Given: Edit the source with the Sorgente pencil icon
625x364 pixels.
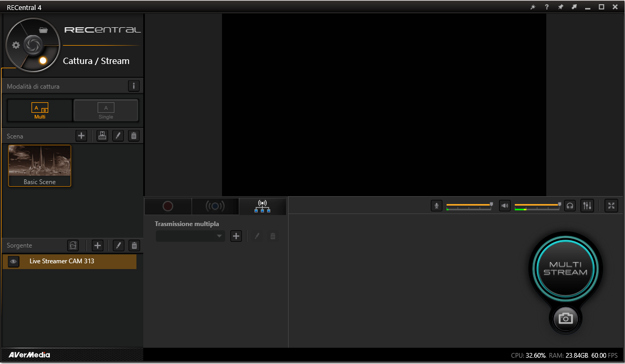Looking at the screenshot, I should pyautogui.click(x=119, y=245).
